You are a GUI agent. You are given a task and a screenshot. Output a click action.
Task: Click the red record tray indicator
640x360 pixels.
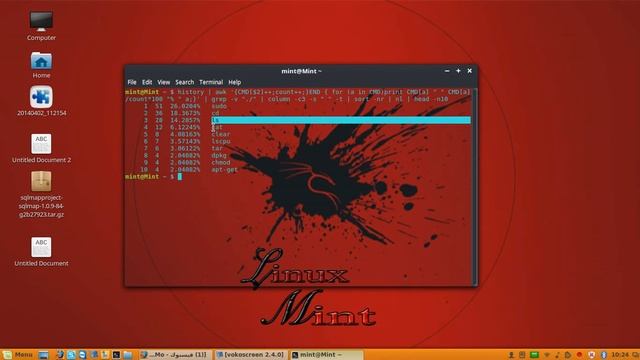pos(579,355)
